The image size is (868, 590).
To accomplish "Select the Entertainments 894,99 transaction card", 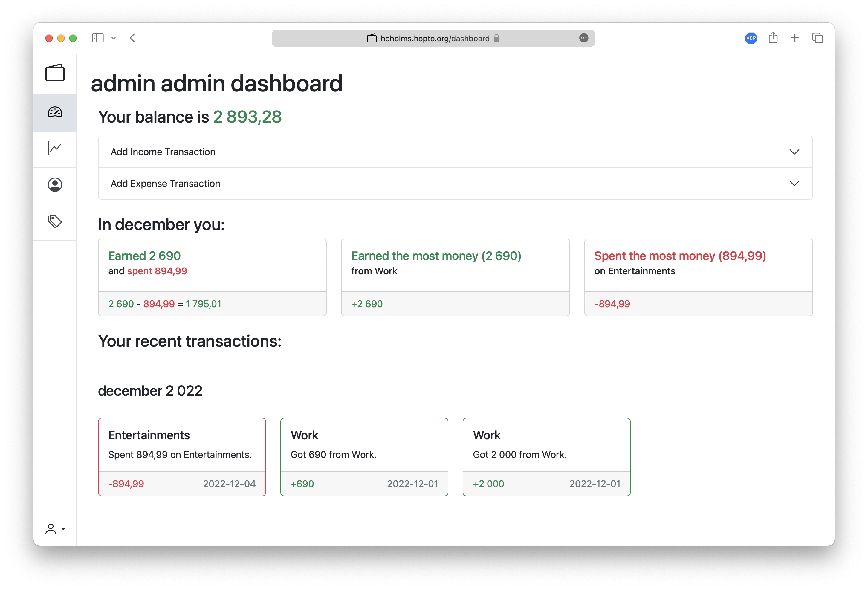I will tap(182, 457).
